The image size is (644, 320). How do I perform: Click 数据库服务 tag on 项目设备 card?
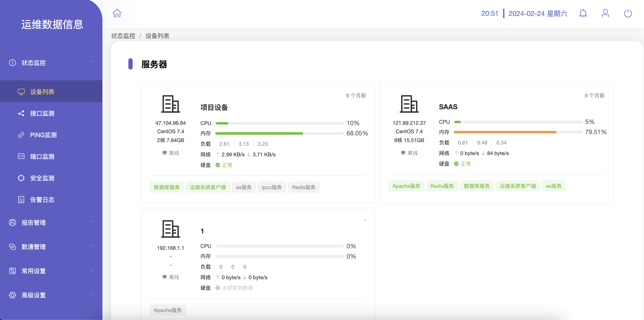(166, 187)
